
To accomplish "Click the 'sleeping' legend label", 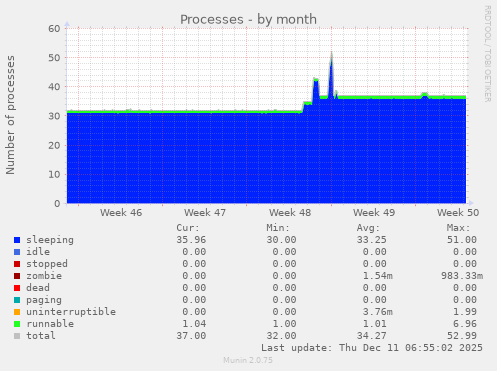I will [x=50, y=240].
